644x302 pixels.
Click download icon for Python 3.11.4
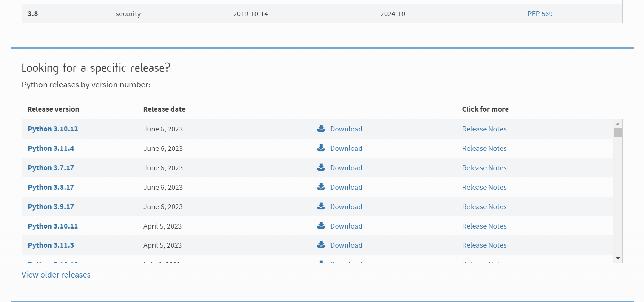[321, 148]
